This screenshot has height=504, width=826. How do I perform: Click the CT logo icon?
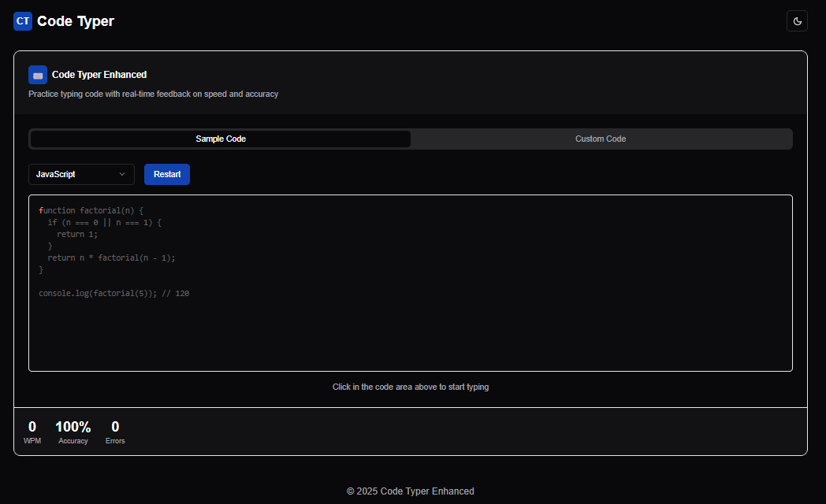[22, 21]
